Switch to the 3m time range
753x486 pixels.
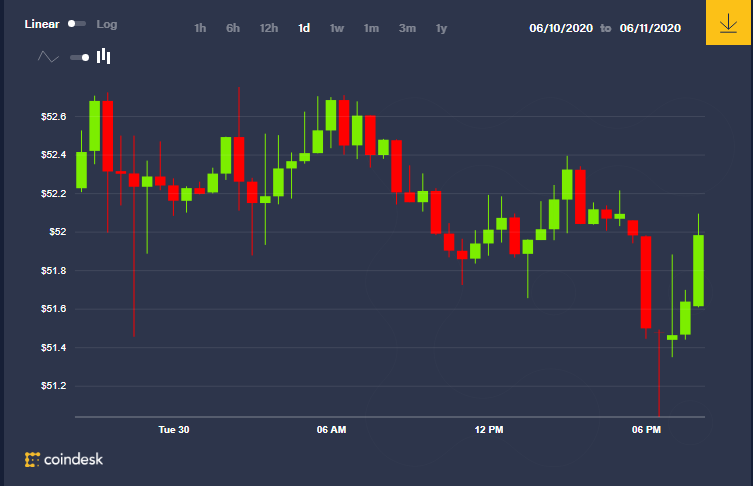pos(407,28)
